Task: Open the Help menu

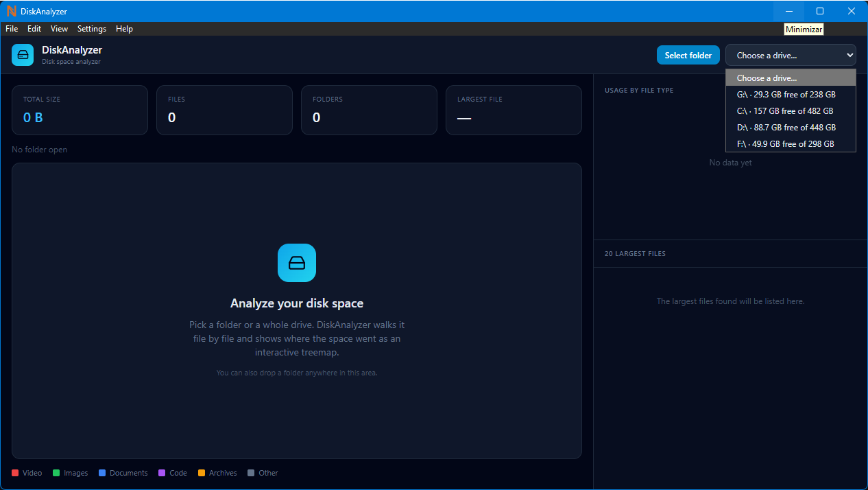Action: tap(124, 29)
